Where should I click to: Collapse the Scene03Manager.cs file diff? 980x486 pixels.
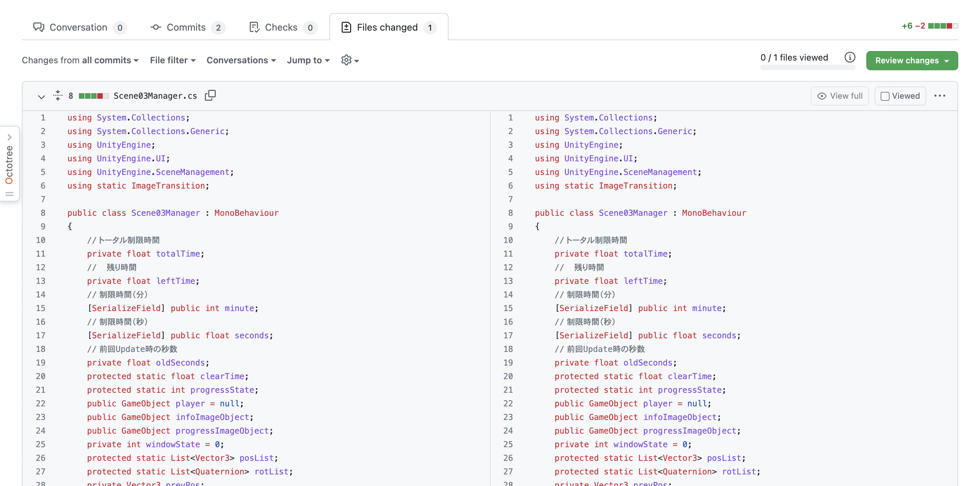(x=41, y=96)
